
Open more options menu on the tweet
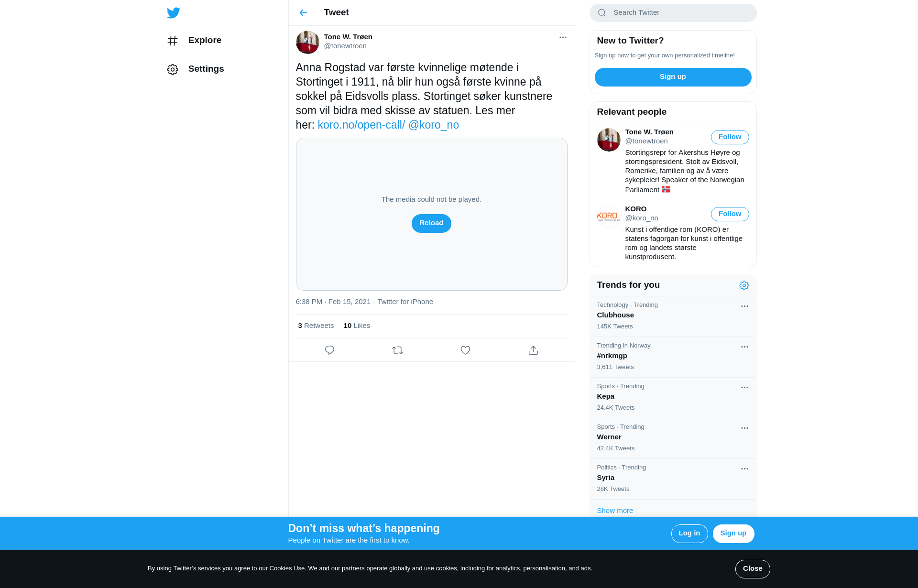pyautogui.click(x=563, y=37)
